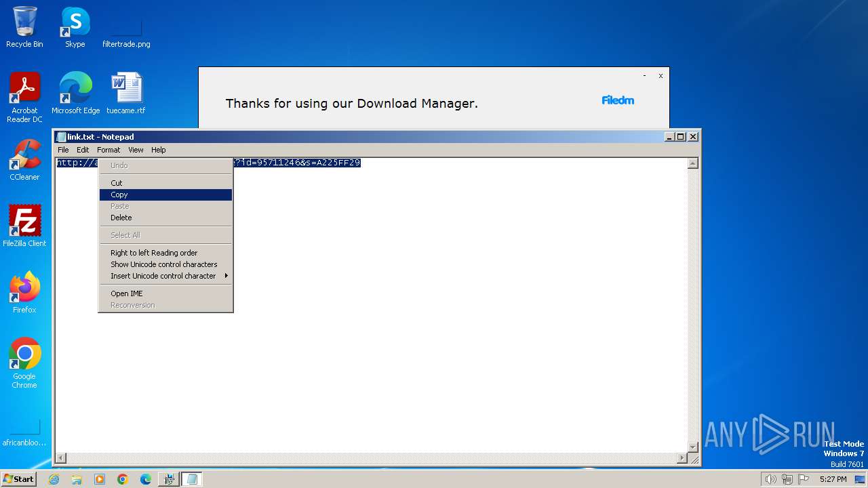Open the Action Center flag icon
The height and width of the screenshot is (488, 868).
(802, 479)
